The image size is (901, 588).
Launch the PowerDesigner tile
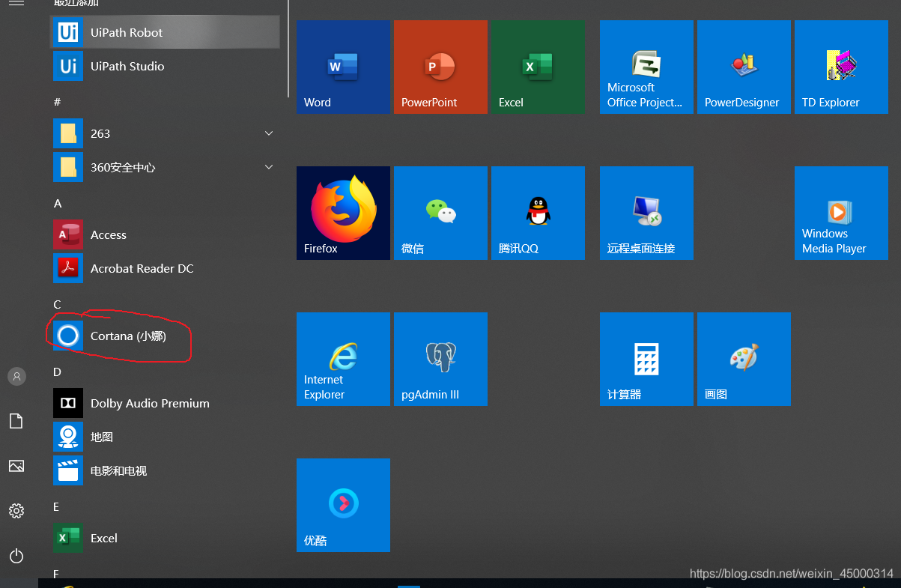(x=744, y=67)
